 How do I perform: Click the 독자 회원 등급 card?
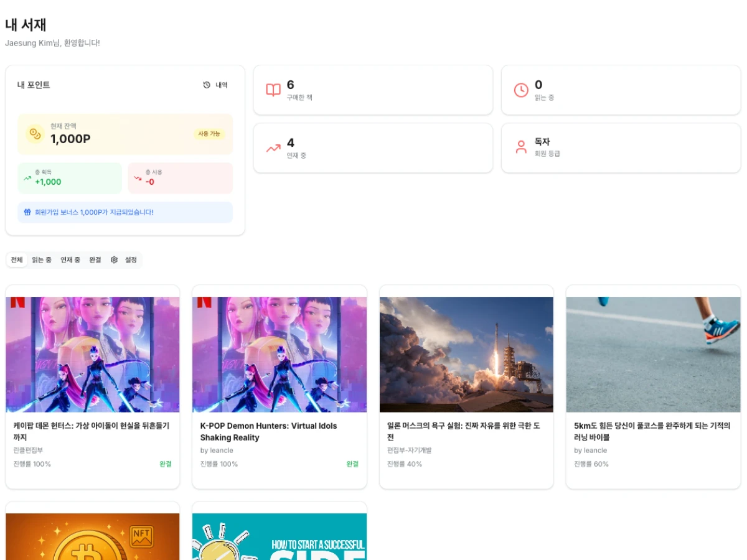[x=621, y=148]
